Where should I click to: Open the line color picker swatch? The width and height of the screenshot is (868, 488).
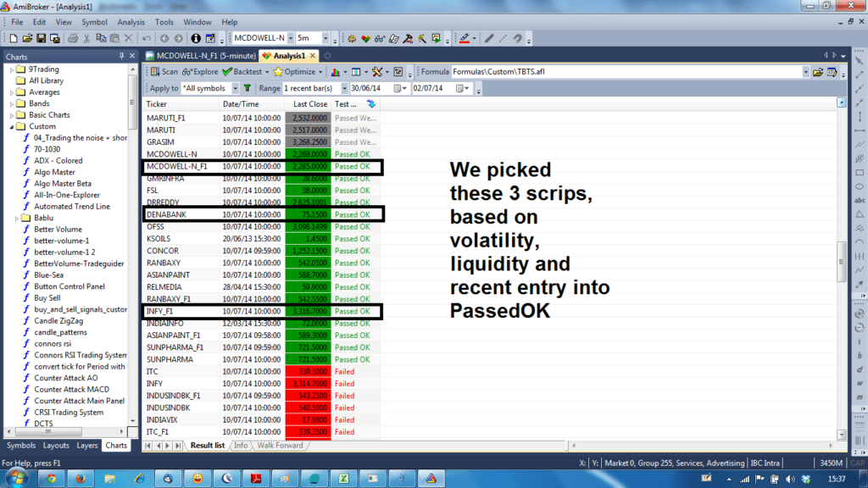coord(465,38)
